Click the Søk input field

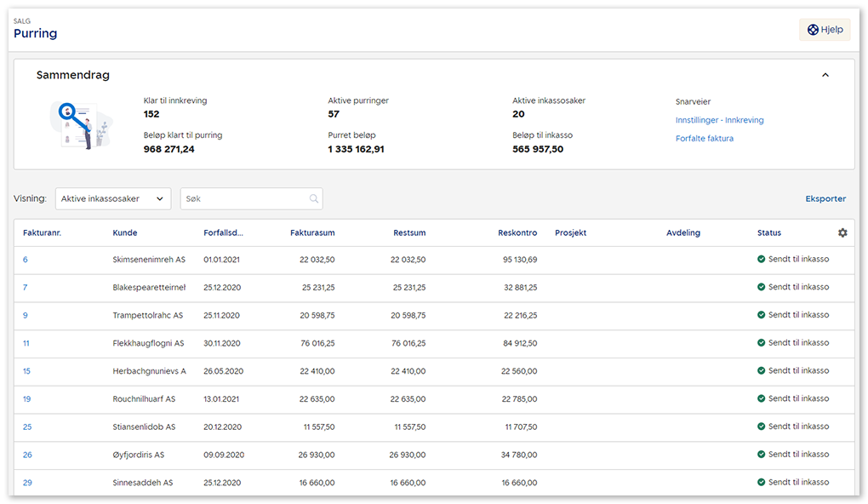pos(243,199)
